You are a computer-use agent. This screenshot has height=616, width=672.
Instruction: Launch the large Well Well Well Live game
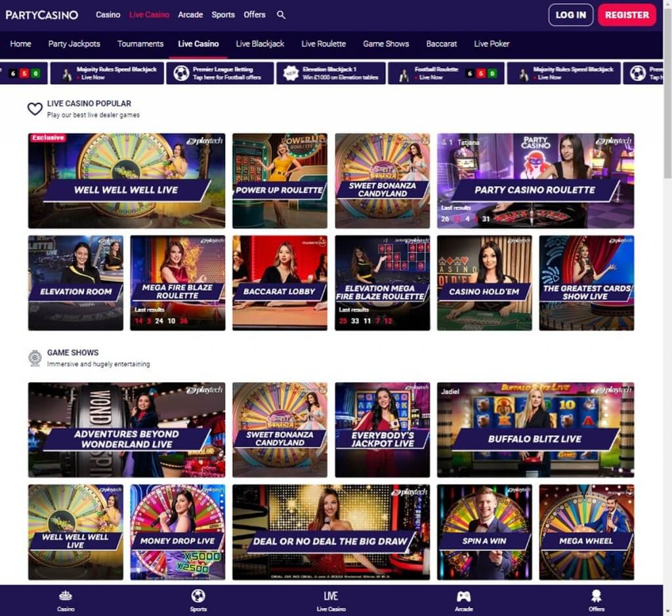127,180
